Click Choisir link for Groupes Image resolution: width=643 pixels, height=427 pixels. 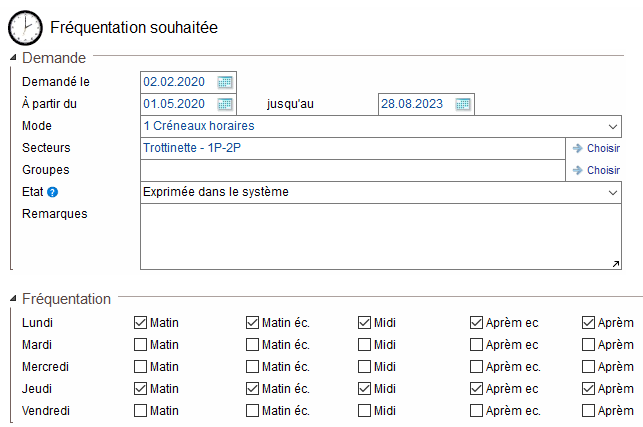pyautogui.click(x=603, y=170)
